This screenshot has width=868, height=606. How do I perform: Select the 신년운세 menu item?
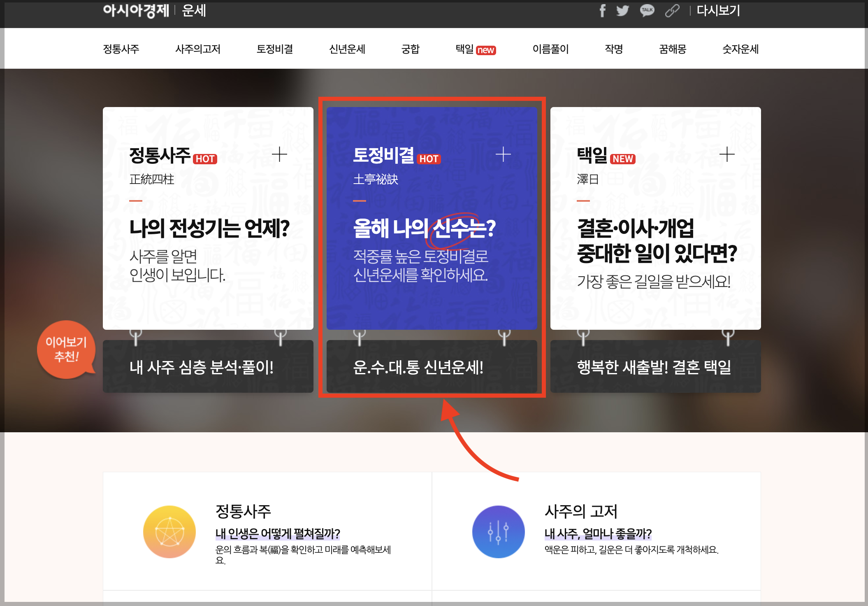(347, 49)
